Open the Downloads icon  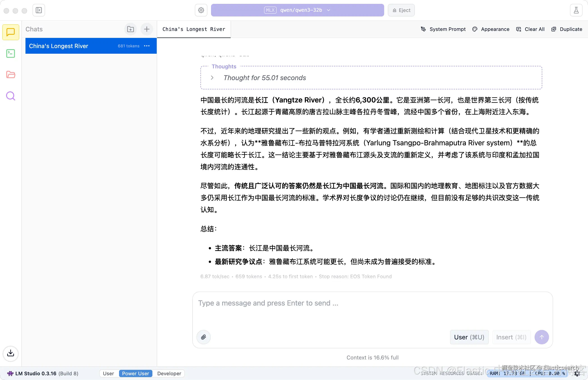11,353
